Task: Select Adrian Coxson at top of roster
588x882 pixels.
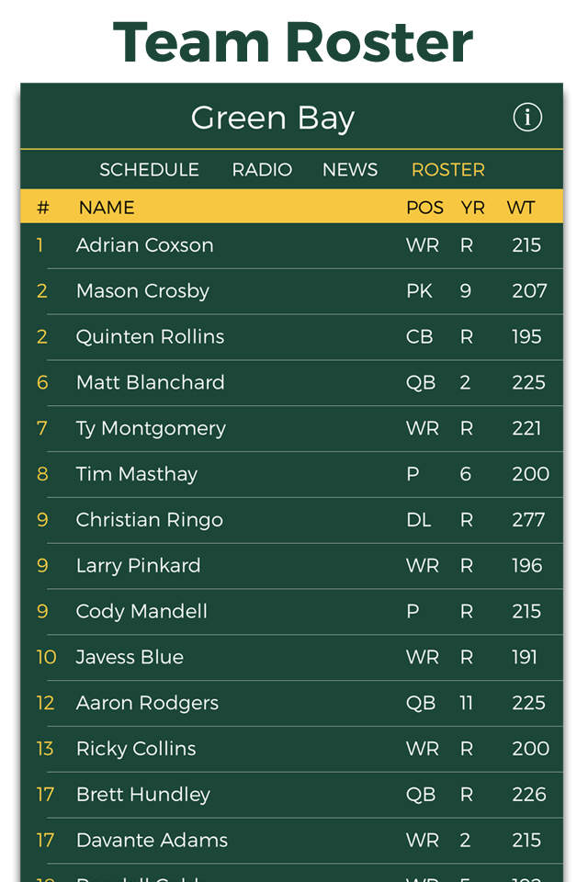Action: coord(276,244)
